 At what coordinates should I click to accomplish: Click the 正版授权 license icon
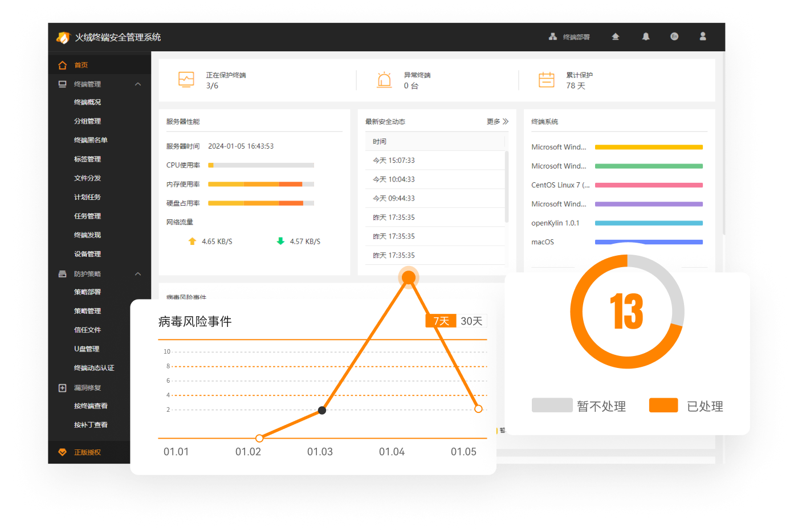click(x=62, y=452)
